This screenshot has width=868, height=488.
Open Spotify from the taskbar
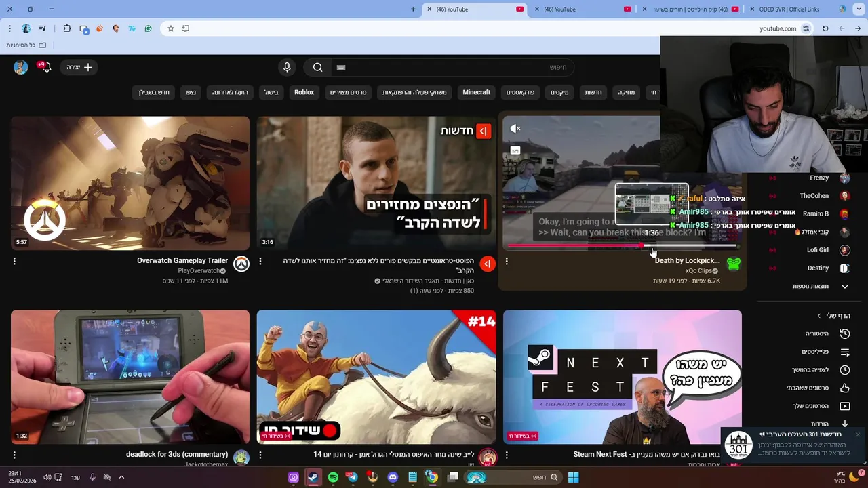tap(333, 477)
